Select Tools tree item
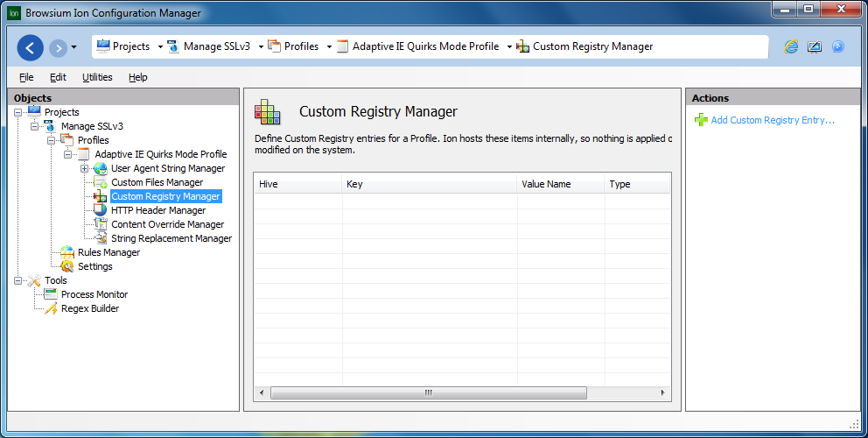The width and height of the screenshot is (868, 438). (x=56, y=280)
